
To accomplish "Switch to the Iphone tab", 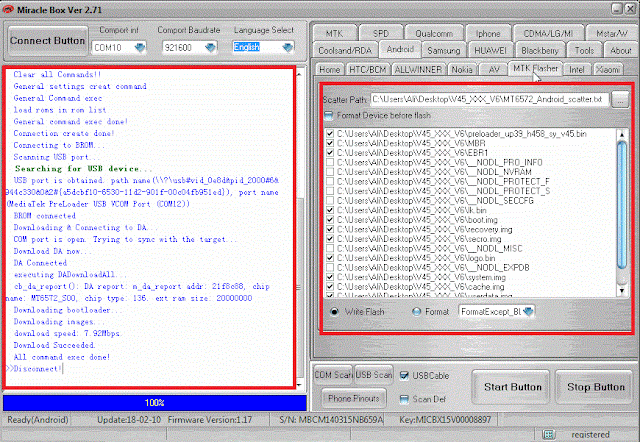I will (x=488, y=33).
